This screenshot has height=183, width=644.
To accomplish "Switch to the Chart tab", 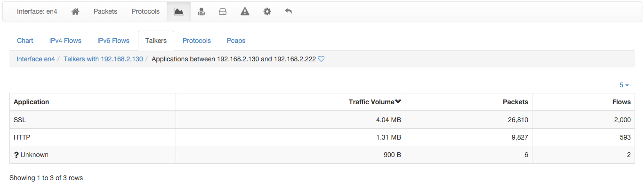I will tap(25, 41).
